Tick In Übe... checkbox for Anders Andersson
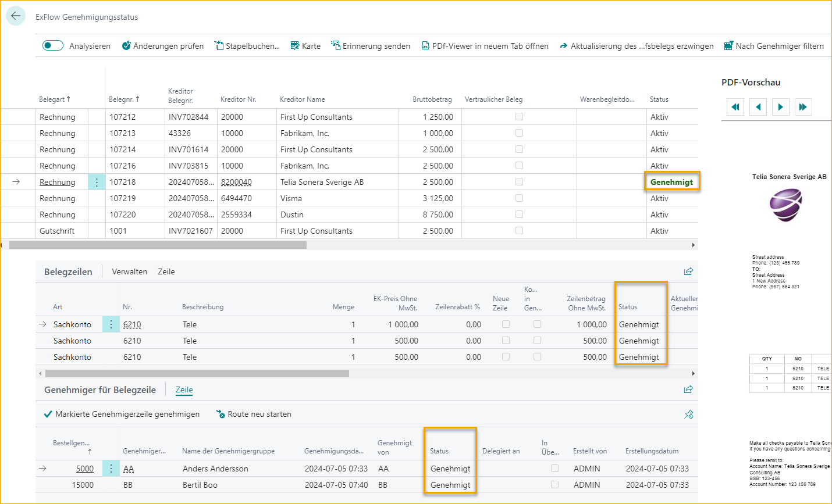Screen dimensions: 832x504 [554, 469]
